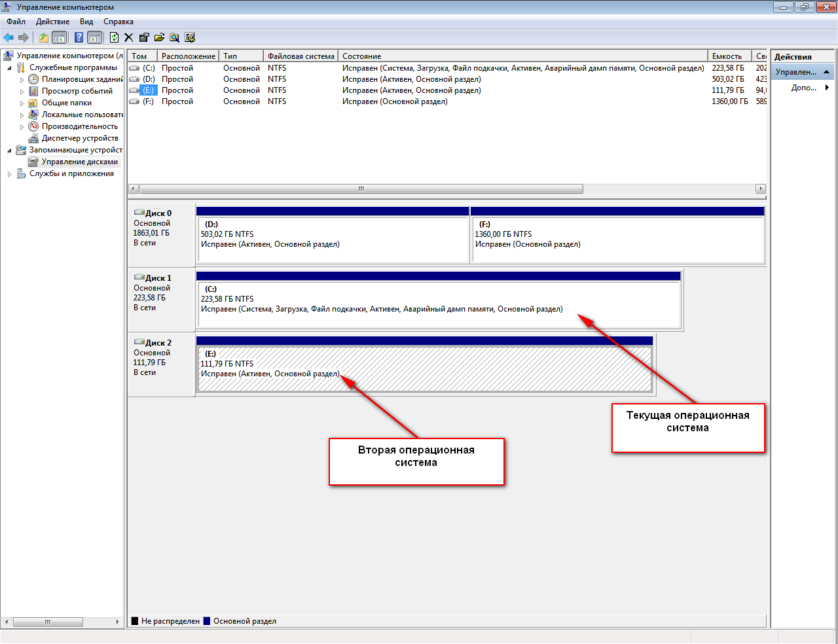Select the (F:) volume drive icon in list
838x644 pixels.
pos(134,101)
